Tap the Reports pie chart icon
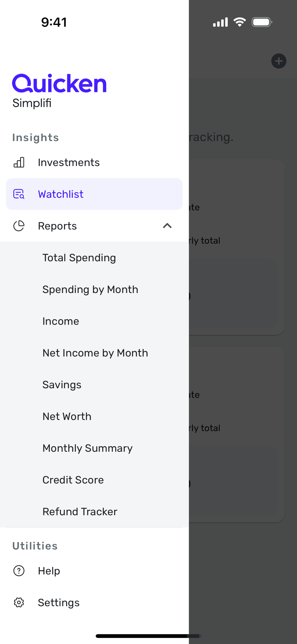The image size is (297, 644). 19,226
